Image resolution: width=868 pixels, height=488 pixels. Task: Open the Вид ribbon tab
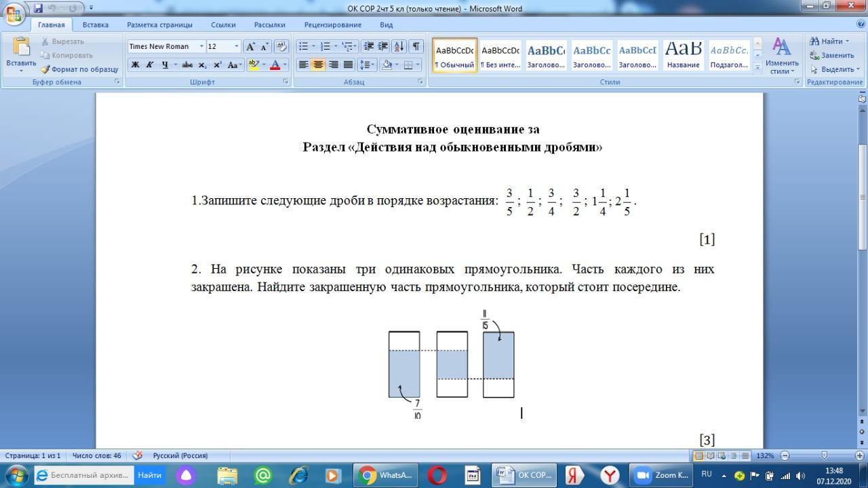[x=386, y=24]
